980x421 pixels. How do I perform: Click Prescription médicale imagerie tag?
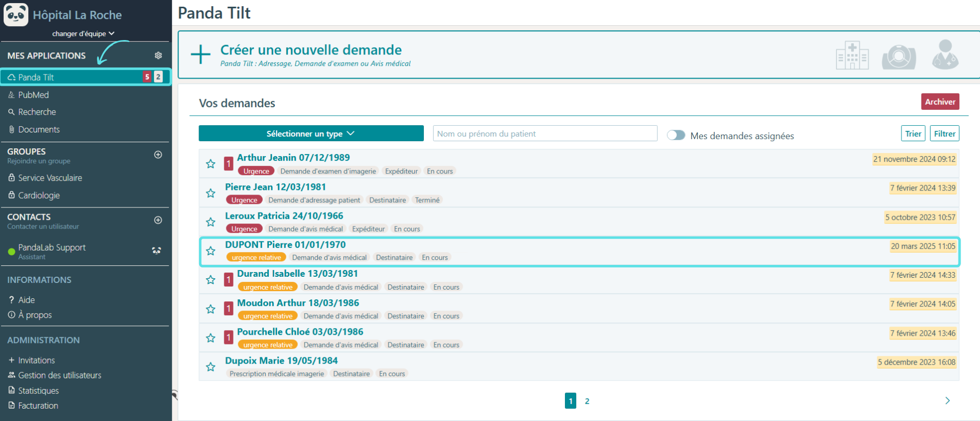pos(277,373)
